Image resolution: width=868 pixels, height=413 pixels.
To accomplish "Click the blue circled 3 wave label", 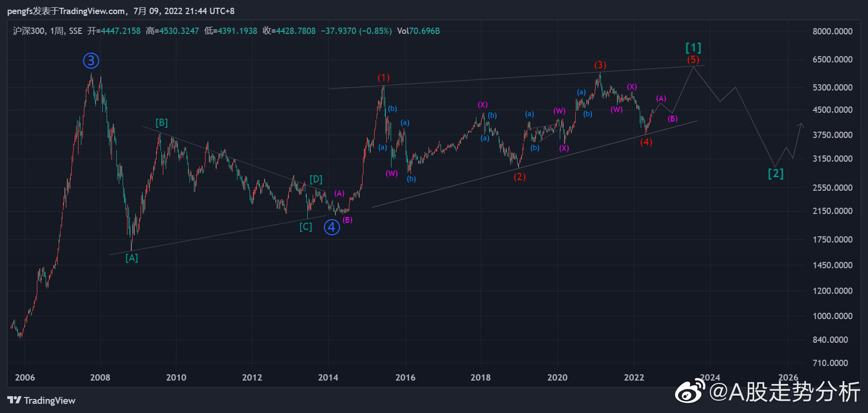I will pos(91,61).
